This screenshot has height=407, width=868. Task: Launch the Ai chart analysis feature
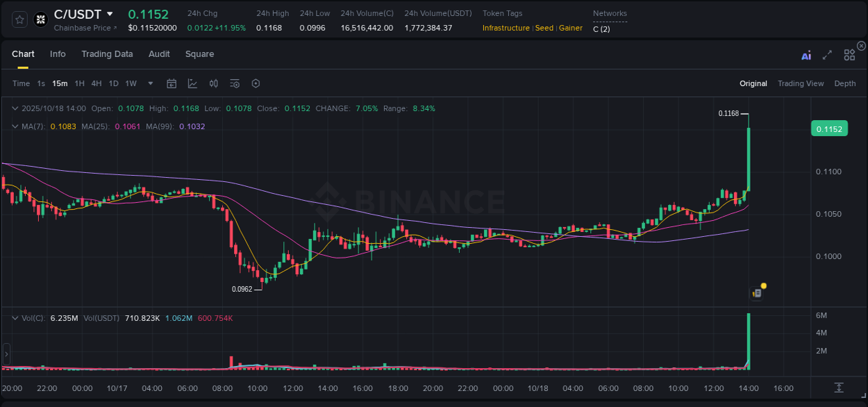tap(806, 54)
